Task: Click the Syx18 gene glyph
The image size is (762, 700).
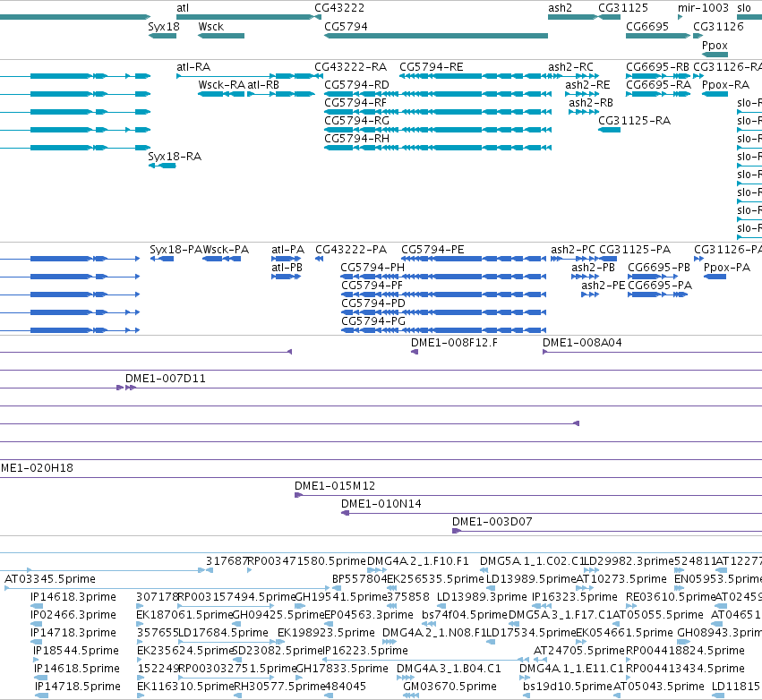Action: click(x=162, y=36)
